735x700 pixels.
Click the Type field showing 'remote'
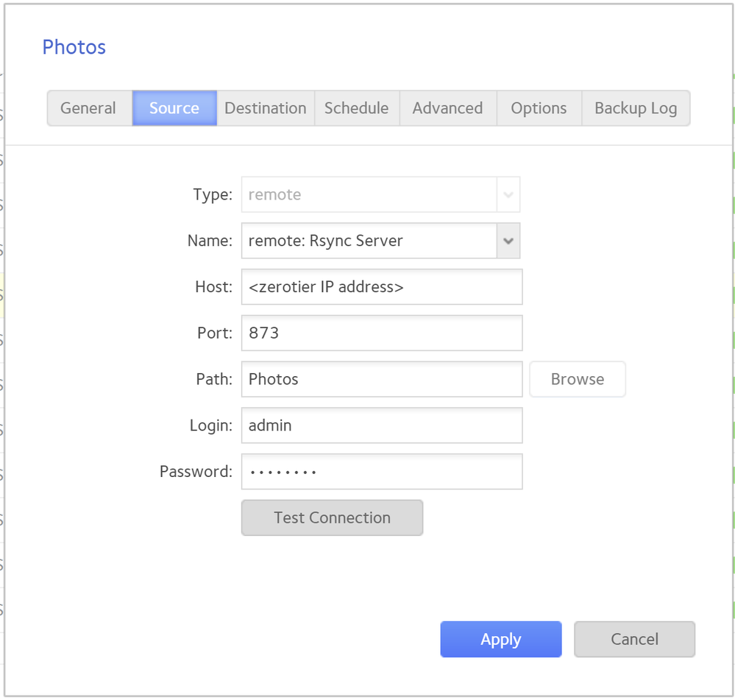(x=369, y=195)
